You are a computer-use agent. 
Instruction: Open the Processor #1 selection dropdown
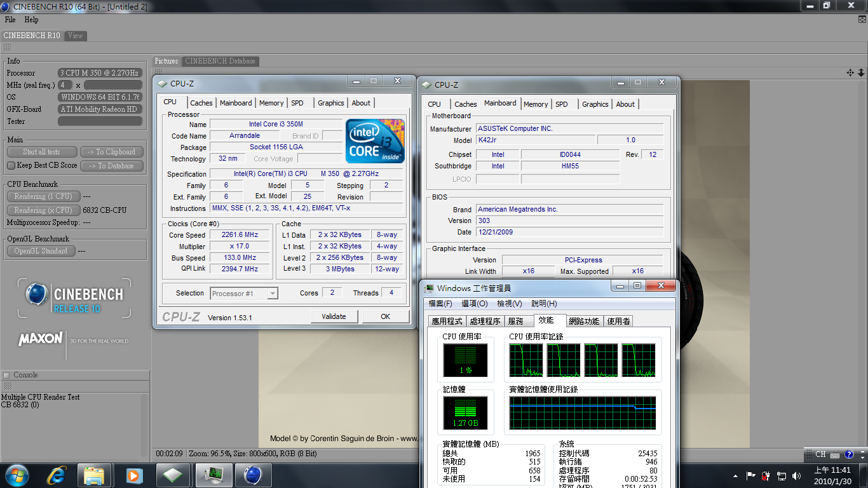(x=273, y=294)
